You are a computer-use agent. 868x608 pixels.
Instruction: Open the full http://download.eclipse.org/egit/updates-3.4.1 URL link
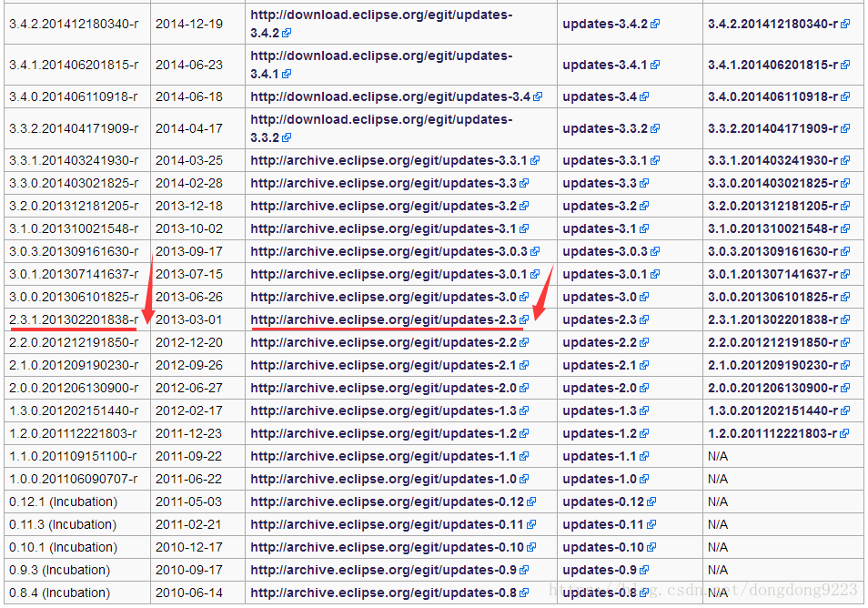pos(381,65)
